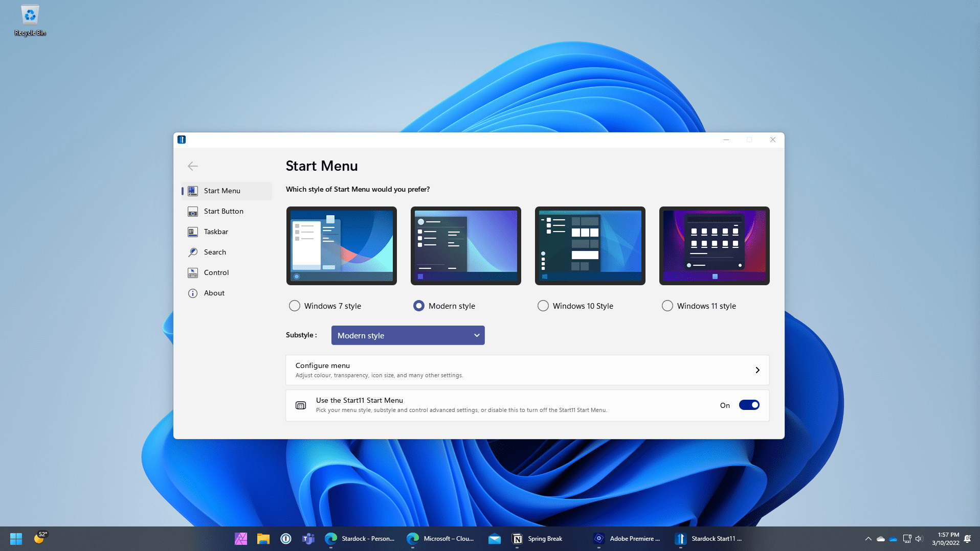980x551 pixels.
Task: Highlight the Start Menu sidebar entry
Action: tap(222, 191)
